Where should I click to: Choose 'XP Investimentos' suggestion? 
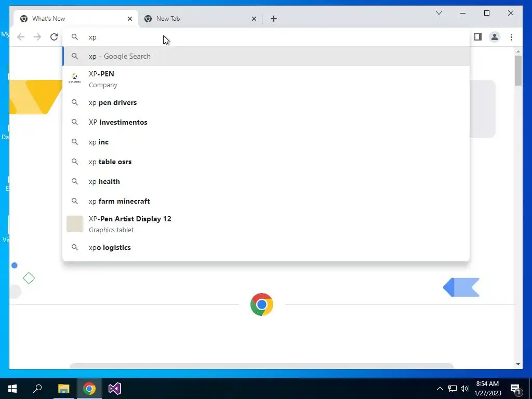tap(266, 122)
